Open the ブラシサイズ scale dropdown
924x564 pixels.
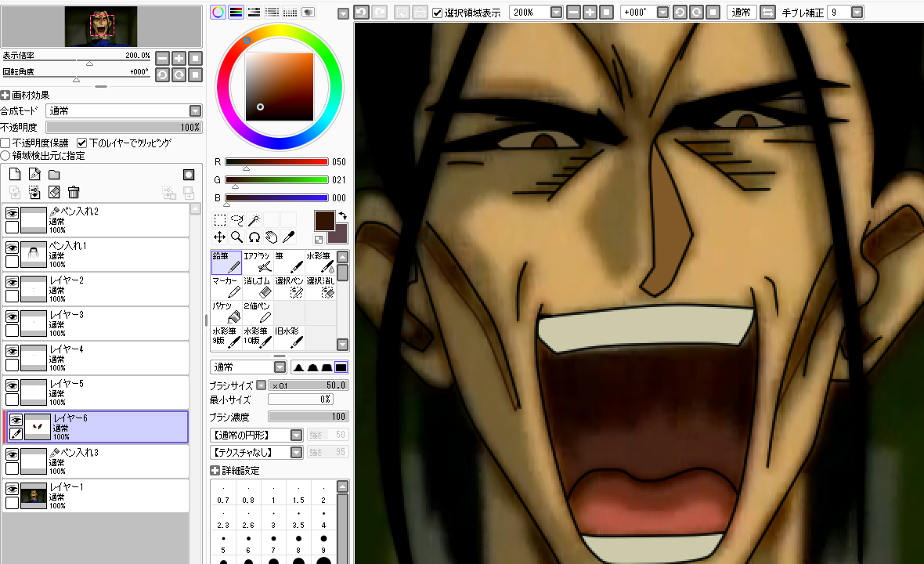click(x=261, y=385)
